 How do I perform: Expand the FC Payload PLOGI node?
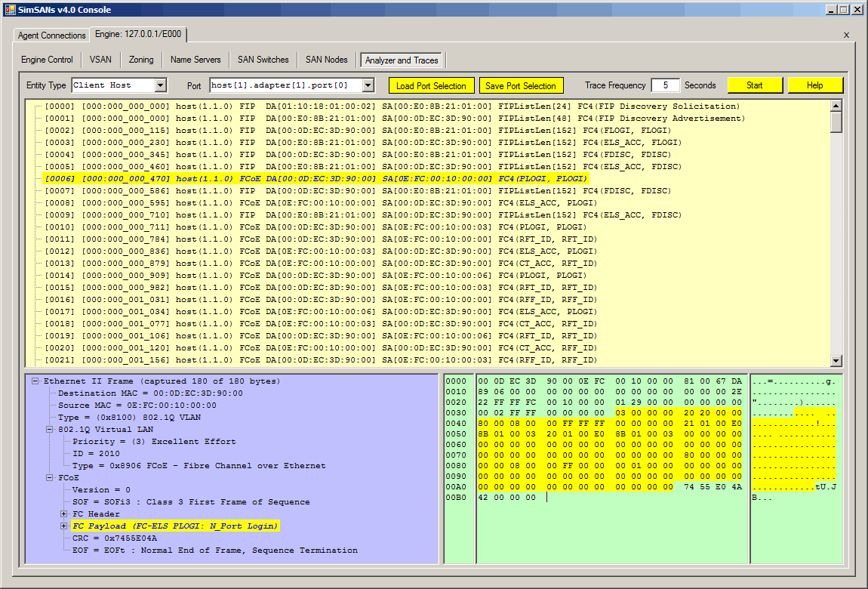point(64,526)
